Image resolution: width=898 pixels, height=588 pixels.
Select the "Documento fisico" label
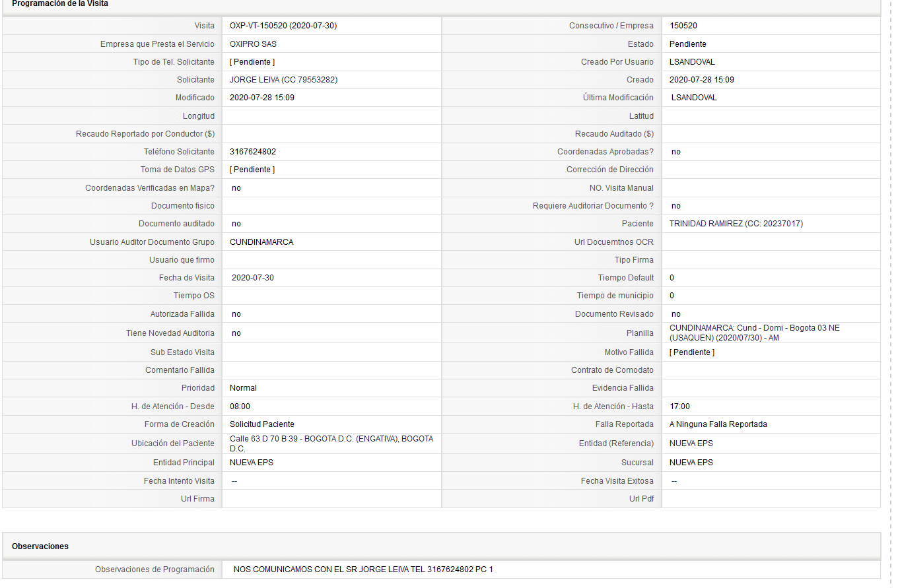click(x=183, y=206)
